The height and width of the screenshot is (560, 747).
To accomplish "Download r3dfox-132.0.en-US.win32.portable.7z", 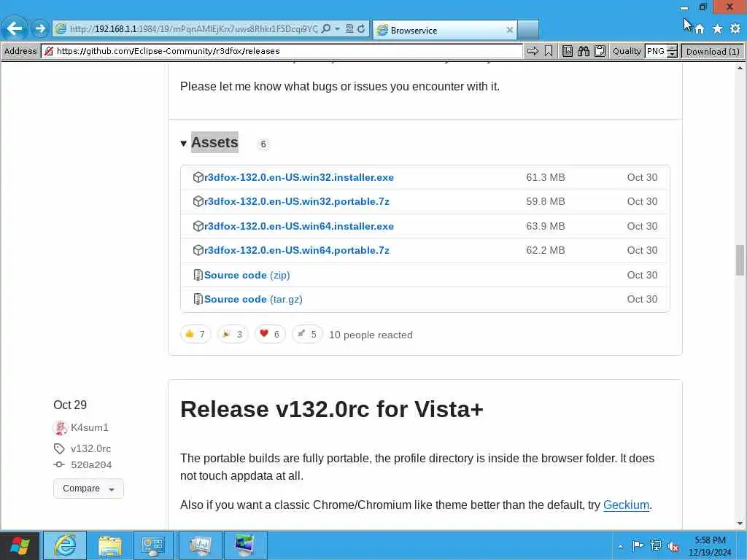I will point(297,202).
